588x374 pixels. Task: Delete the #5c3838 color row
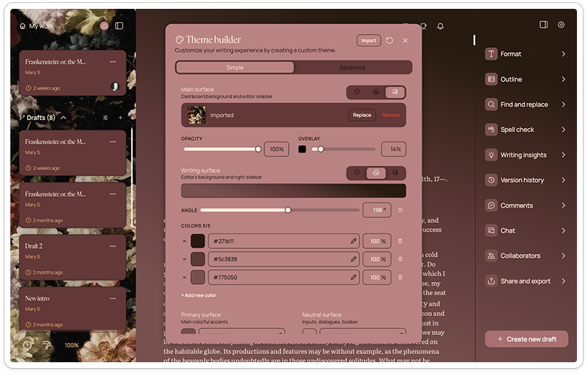tap(400, 259)
